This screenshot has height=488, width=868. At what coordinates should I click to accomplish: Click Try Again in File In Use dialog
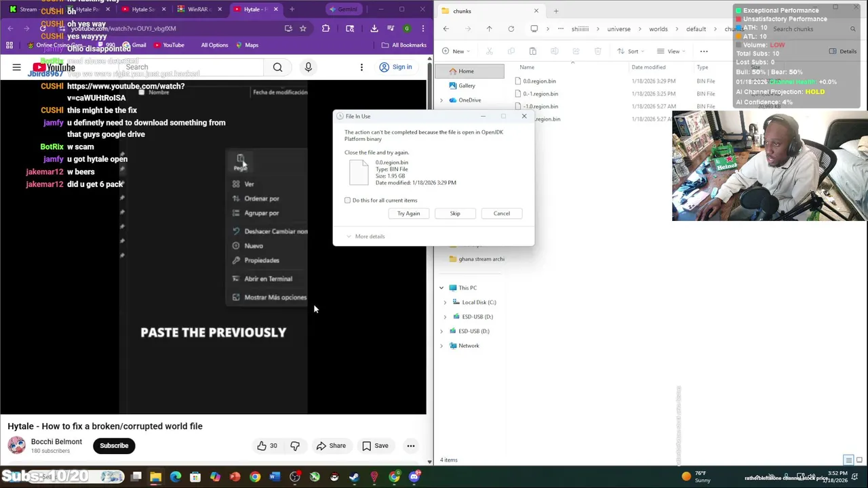point(409,213)
